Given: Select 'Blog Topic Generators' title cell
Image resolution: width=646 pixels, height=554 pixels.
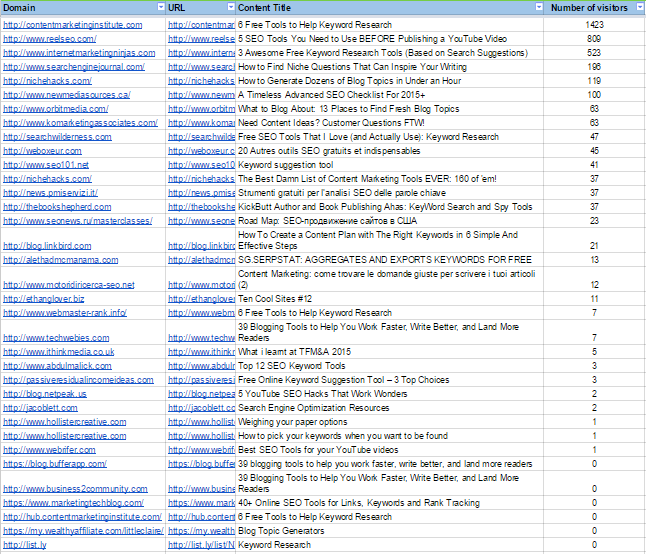Looking at the screenshot, I should tap(389, 531).
